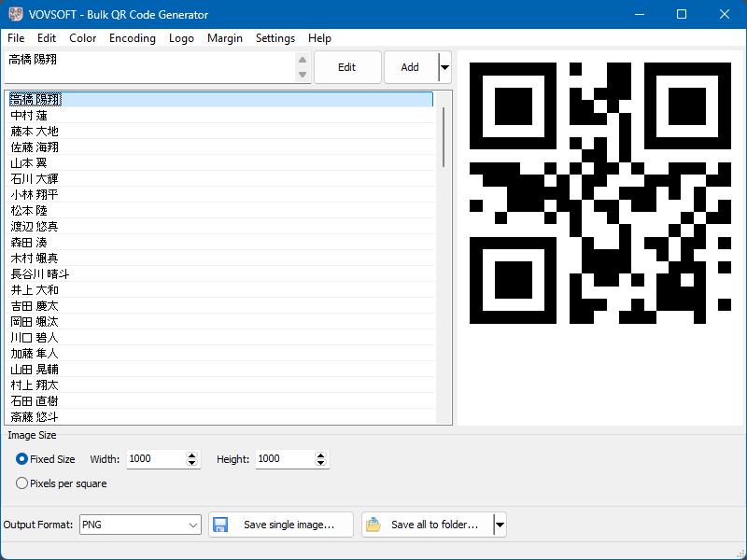Select the 長谷川 晴斗 list entry
The height and width of the screenshot is (560, 747).
pos(39,273)
